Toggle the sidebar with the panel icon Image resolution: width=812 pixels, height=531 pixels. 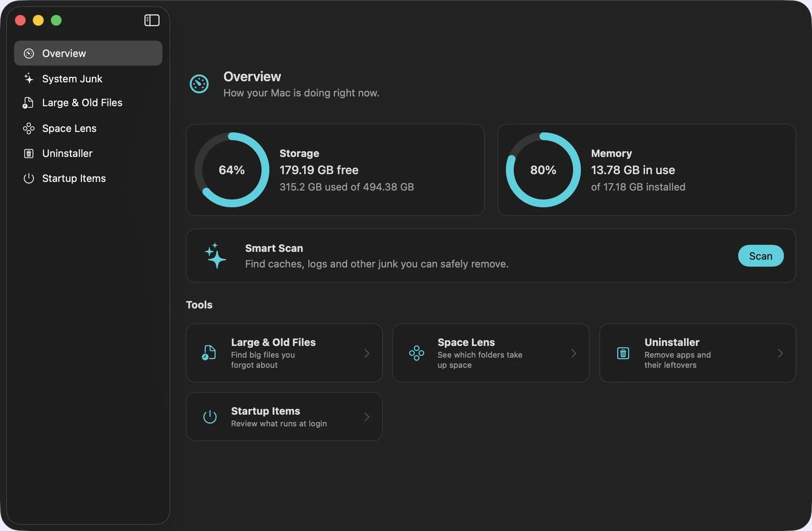click(152, 20)
